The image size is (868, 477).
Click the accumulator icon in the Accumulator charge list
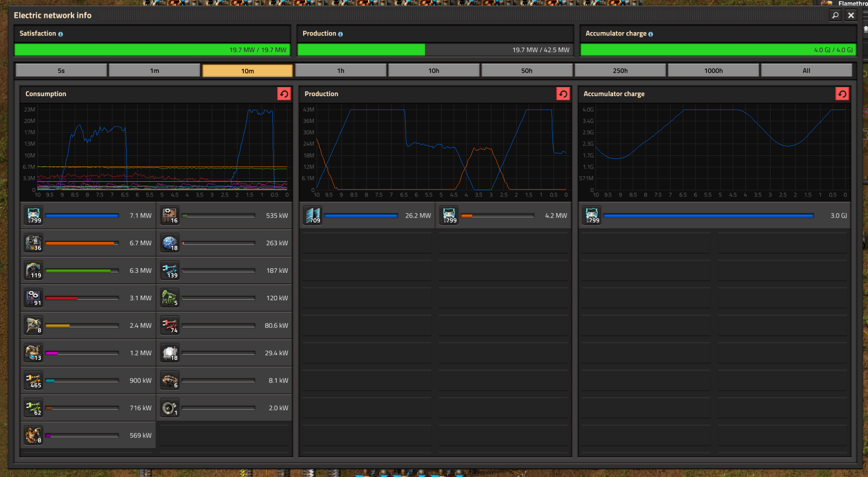(x=592, y=216)
